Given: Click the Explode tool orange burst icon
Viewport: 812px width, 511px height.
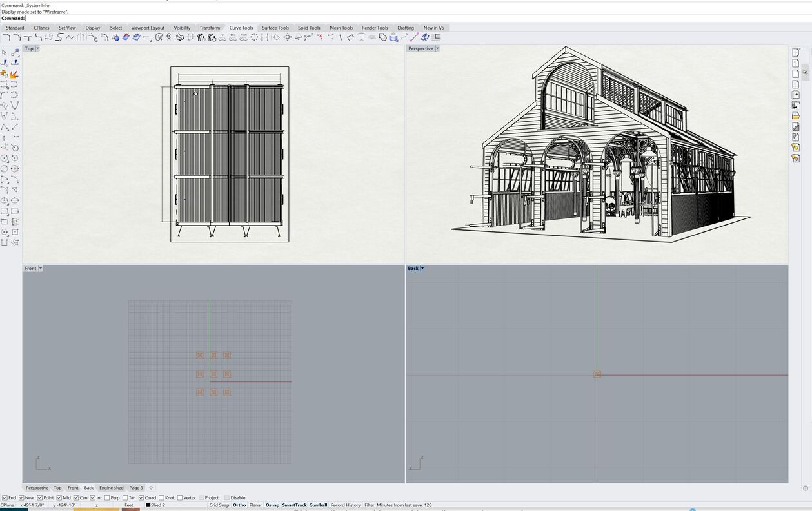Looking at the screenshot, I should 14,73.
